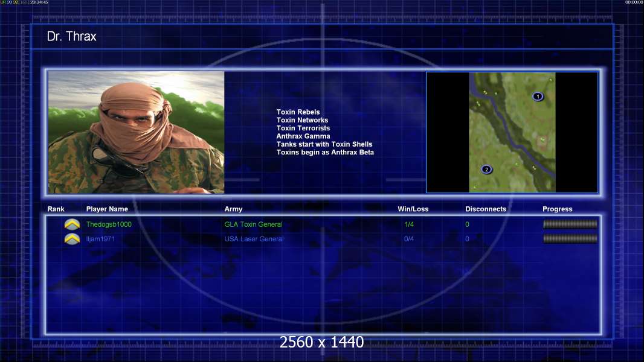This screenshot has width=644, height=362.
Task: Click the Win/Loss column header
Action: (x=413, y=209)
